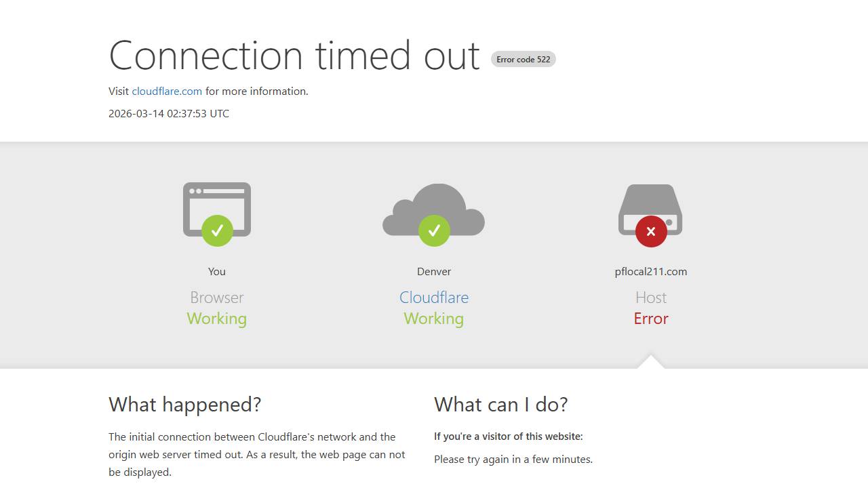Open the blue Cloudflare link under Denver
This screenshot has height=488, width=868.
(x=434, y=298)
